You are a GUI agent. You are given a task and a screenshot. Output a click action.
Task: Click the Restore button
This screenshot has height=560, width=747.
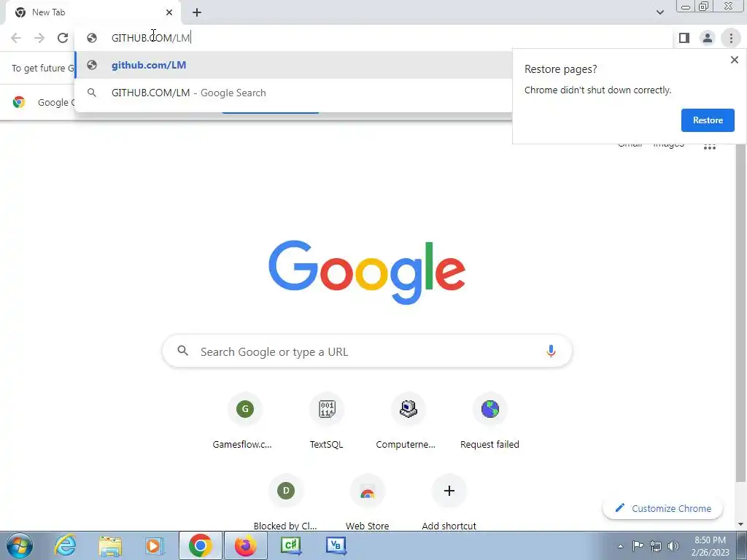[708, 120]
